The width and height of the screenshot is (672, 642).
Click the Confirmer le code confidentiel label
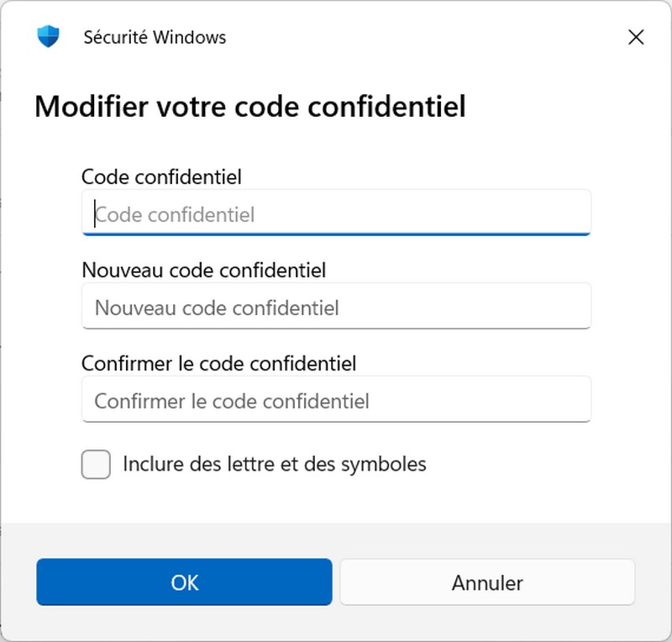[x=218, y=364]
